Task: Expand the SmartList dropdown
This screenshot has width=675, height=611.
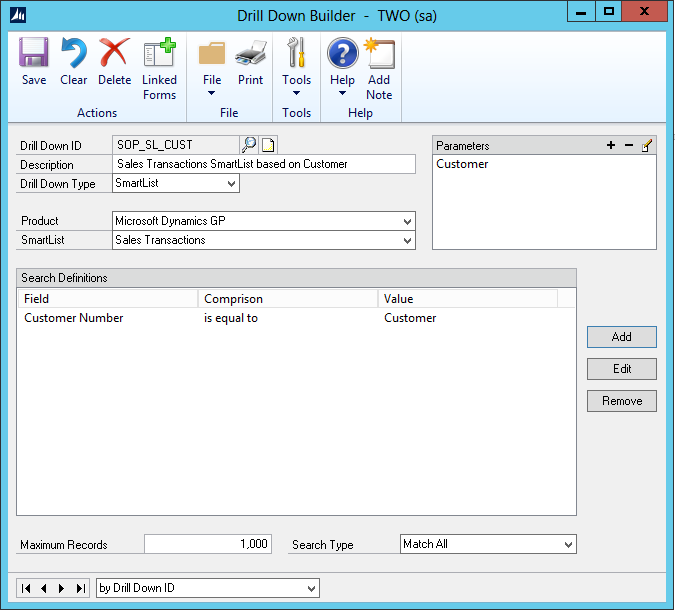Action: click(x=407, y=240)
